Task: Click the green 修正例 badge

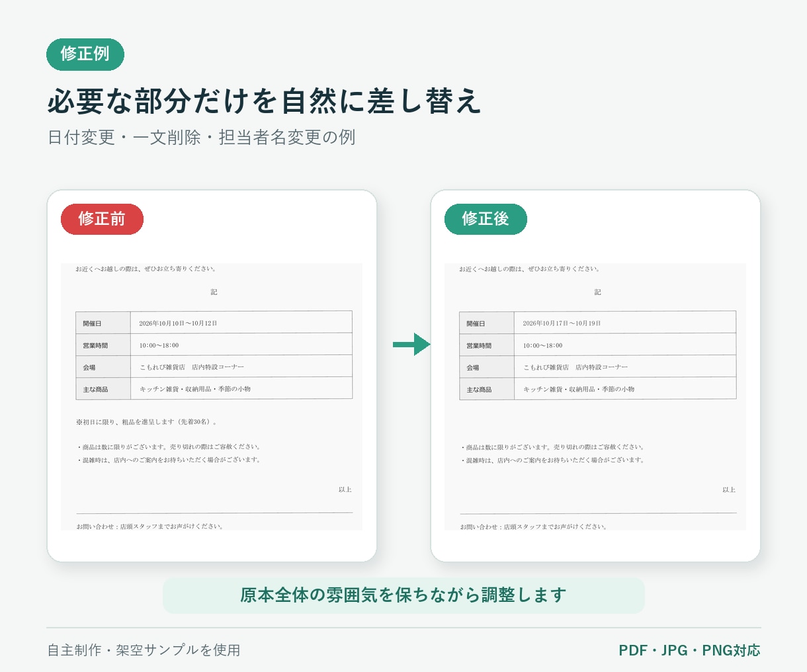Action: pos(85,54)
